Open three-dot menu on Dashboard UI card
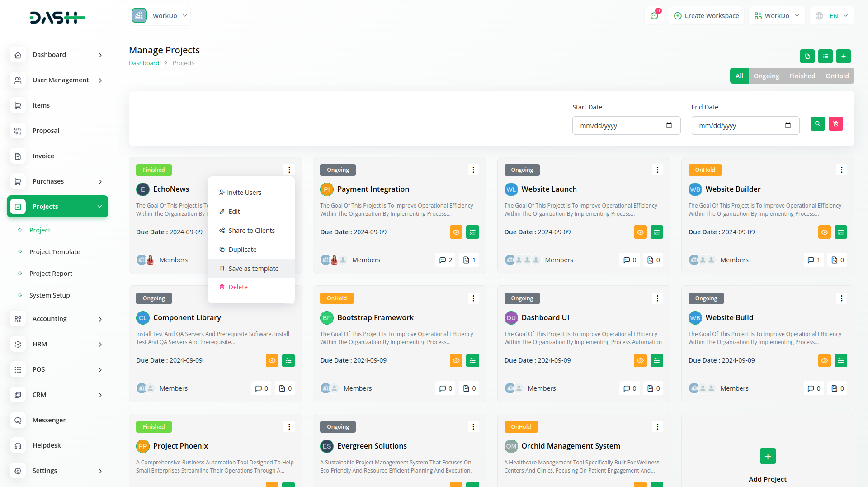Screen dimensions: 868x487 (x=657, y=298)
